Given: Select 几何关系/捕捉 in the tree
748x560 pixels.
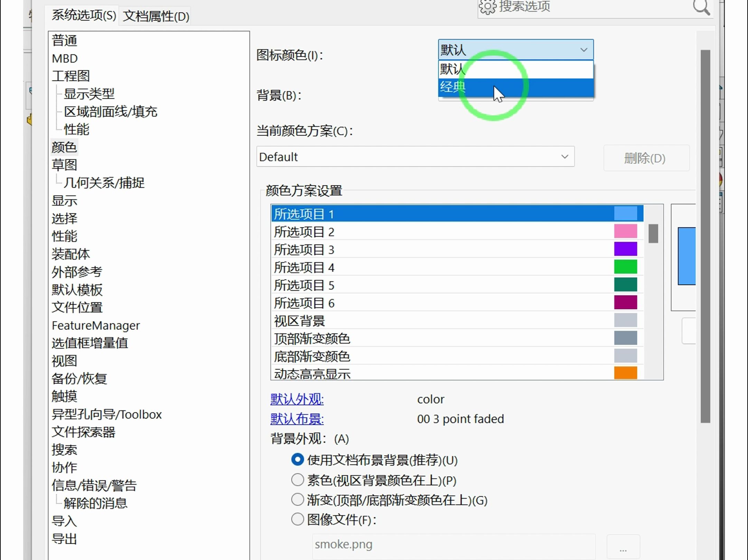Looking at the screenshot, I should point(104,183).
